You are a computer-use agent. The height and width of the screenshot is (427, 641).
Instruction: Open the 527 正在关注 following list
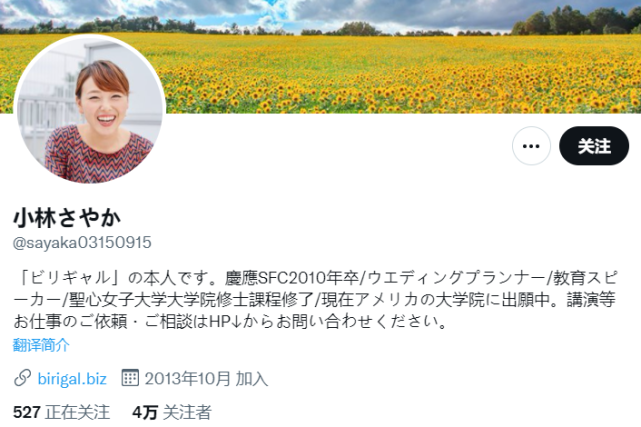point(61,412)
